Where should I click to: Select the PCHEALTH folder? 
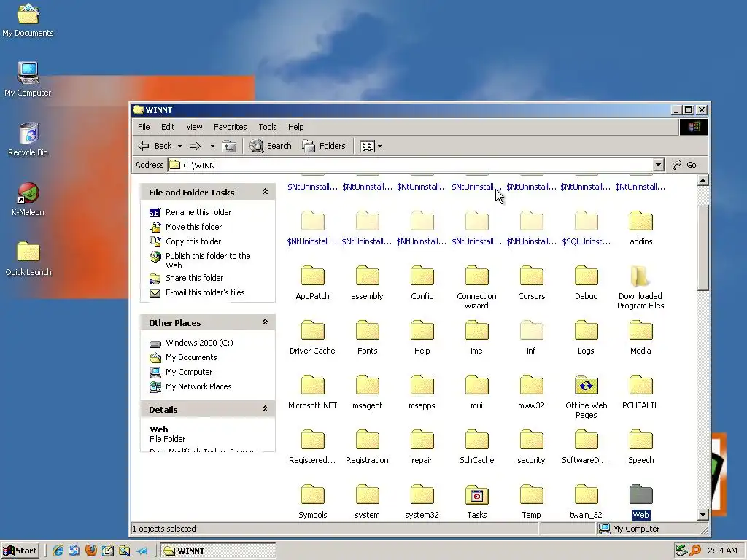coord(640,392)
